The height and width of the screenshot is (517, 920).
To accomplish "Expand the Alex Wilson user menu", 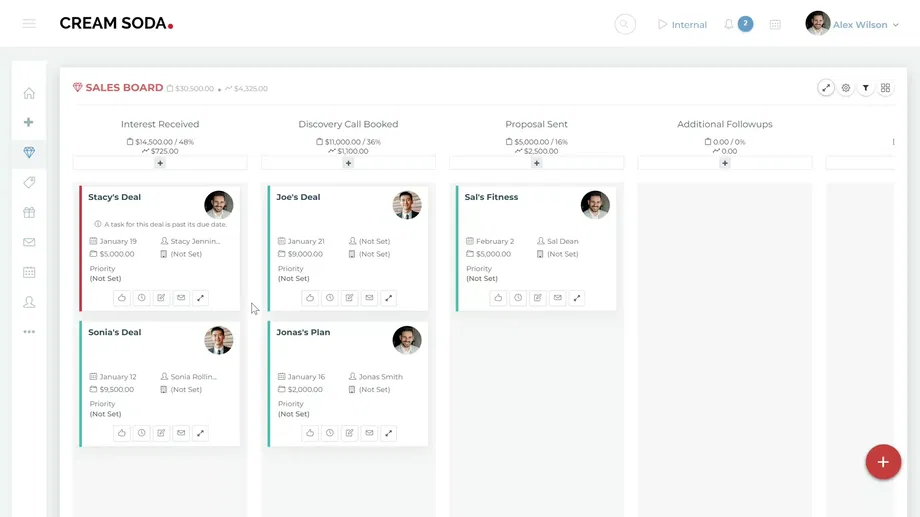I will coord(865,25).
